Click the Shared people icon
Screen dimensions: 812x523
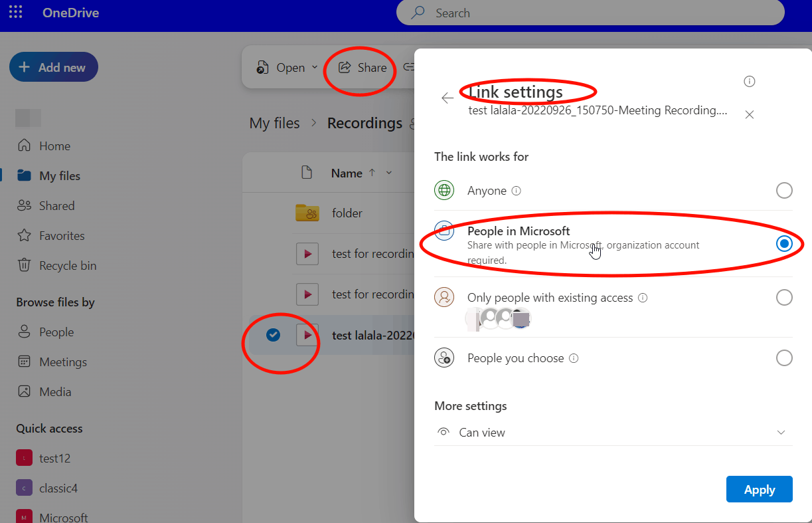point(25,205)
